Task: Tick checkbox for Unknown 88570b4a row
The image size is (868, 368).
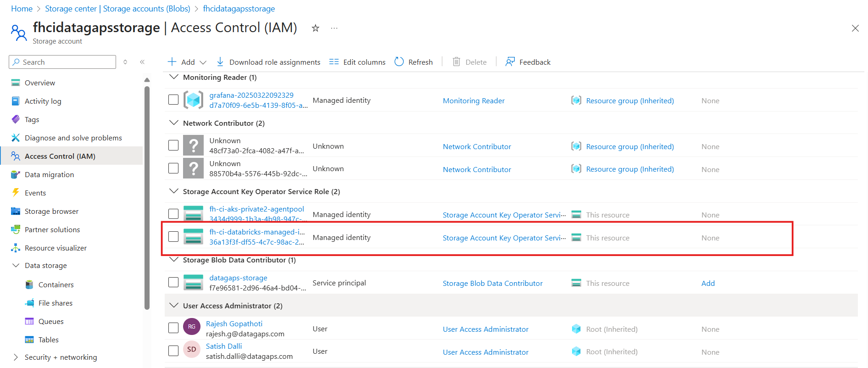Action: pos(173,168)
